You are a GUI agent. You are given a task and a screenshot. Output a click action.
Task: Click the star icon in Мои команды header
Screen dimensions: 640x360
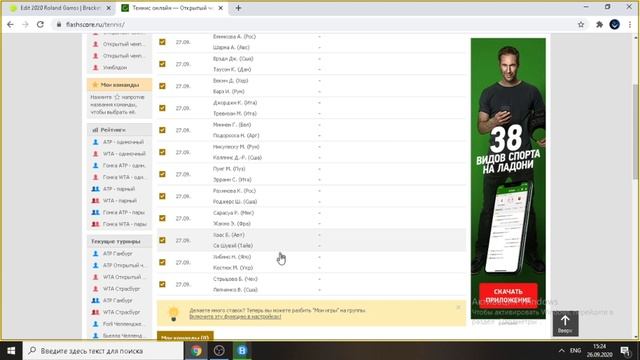click(95, 85)
